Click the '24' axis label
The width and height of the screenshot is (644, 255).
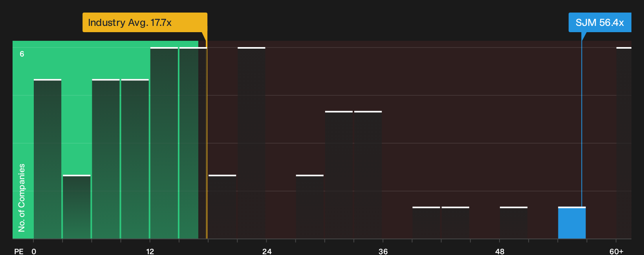point(267,251)
